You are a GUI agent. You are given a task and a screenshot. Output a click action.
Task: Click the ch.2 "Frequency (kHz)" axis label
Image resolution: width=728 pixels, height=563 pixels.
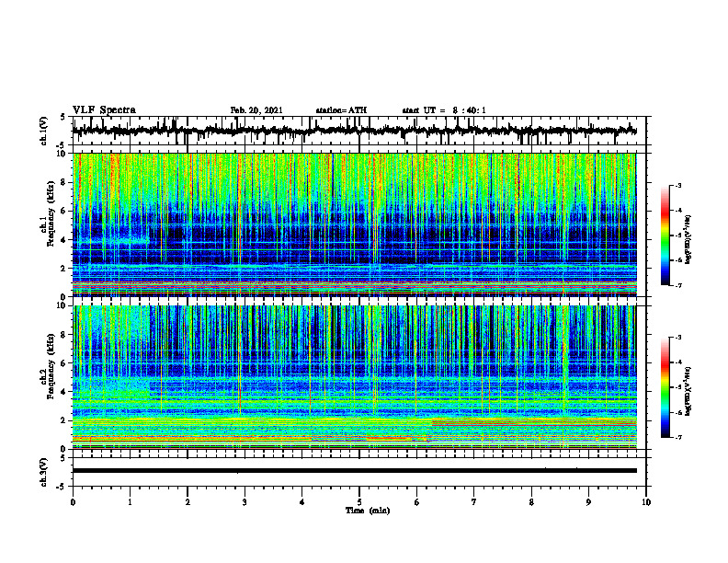tap(51, 366)
